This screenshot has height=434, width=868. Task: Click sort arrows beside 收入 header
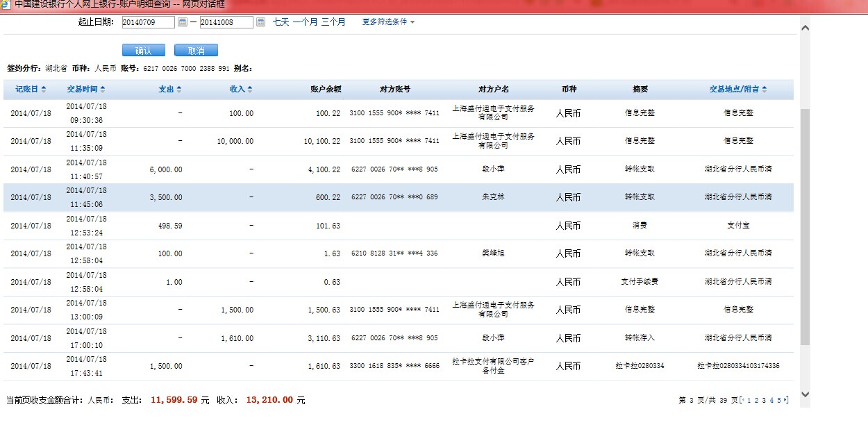250,90
